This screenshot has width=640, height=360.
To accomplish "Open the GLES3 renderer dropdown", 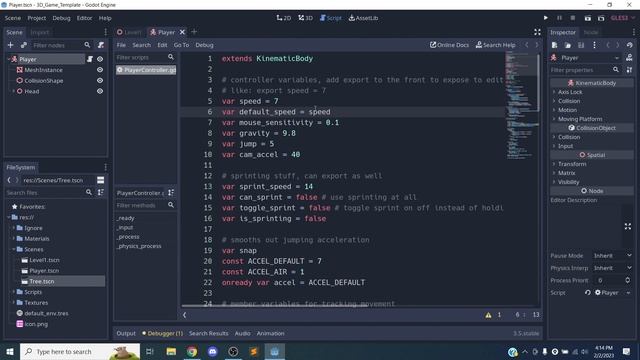I will click(x=623, y=18).
